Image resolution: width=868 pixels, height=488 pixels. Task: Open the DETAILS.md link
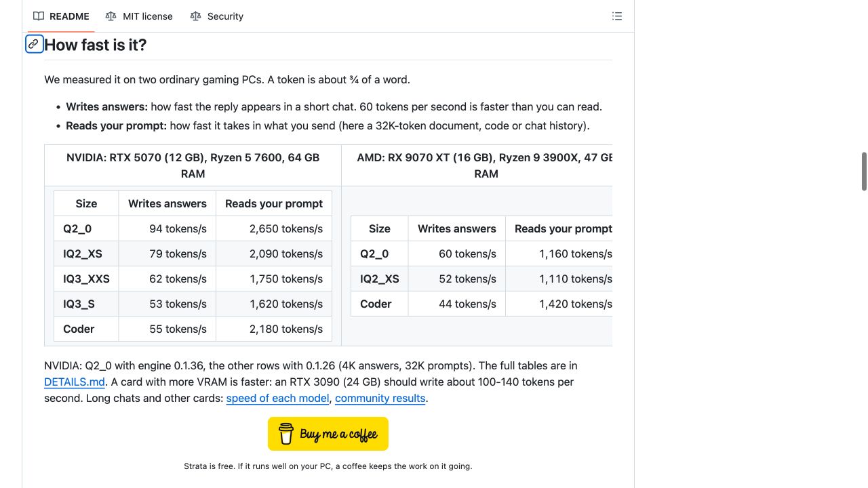(75, 382)
